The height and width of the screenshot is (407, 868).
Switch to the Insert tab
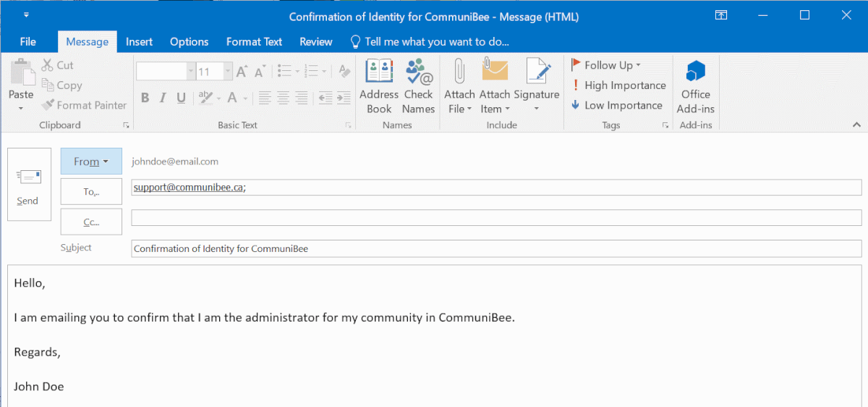tap(139, 42)
